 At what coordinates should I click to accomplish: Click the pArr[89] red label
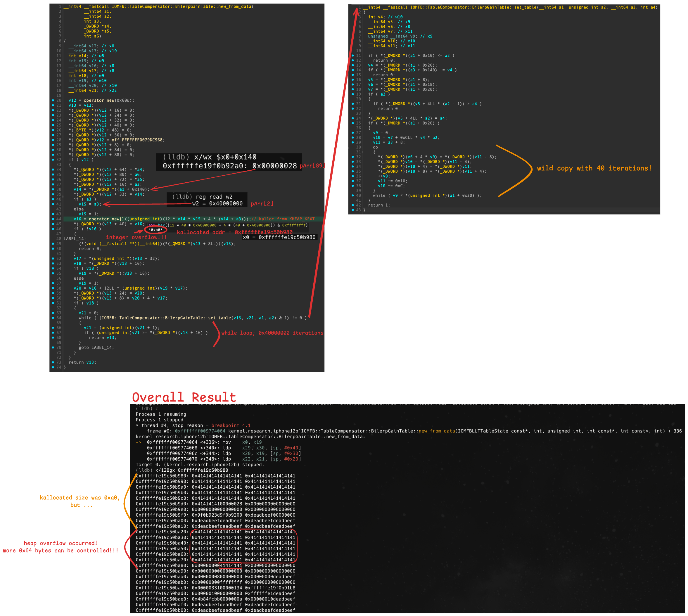pyautogui.click(x=312, y=165)
